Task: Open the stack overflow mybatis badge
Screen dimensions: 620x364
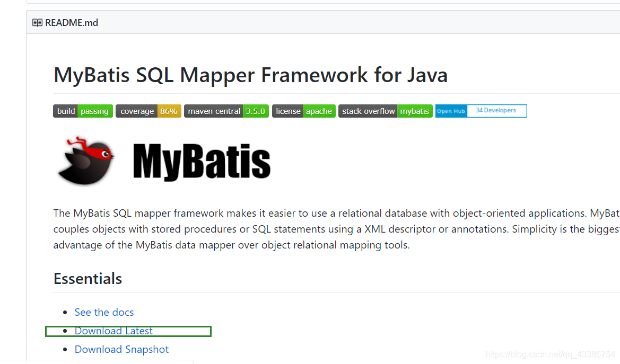Action: 386,111
